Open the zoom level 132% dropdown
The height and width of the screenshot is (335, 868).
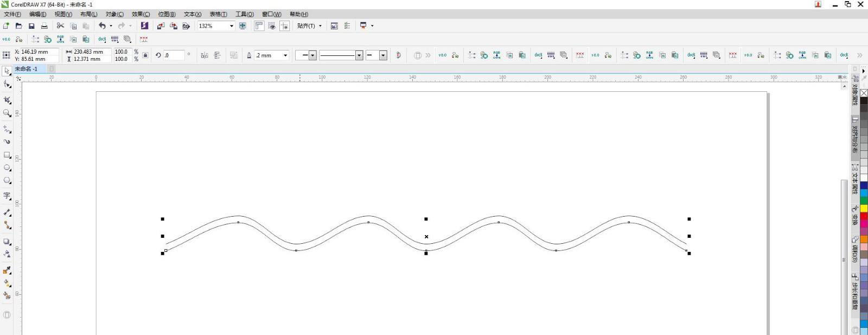point(232,26)
